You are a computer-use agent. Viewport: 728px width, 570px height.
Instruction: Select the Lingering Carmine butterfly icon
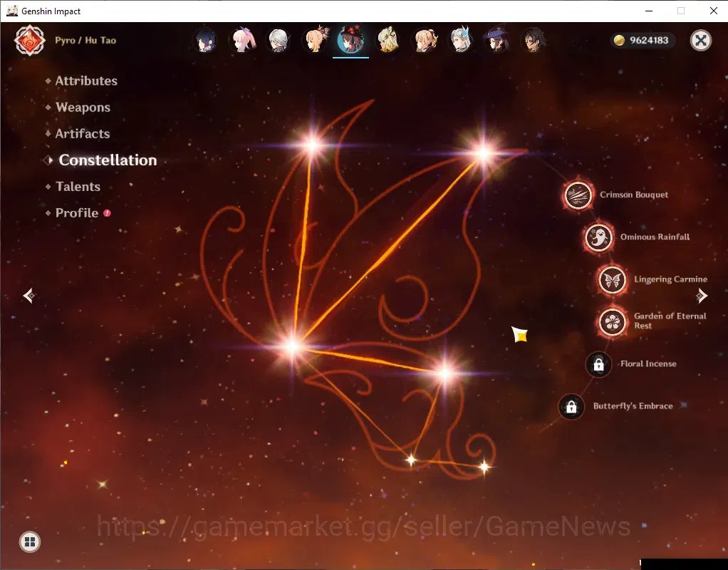coord(612,280)
